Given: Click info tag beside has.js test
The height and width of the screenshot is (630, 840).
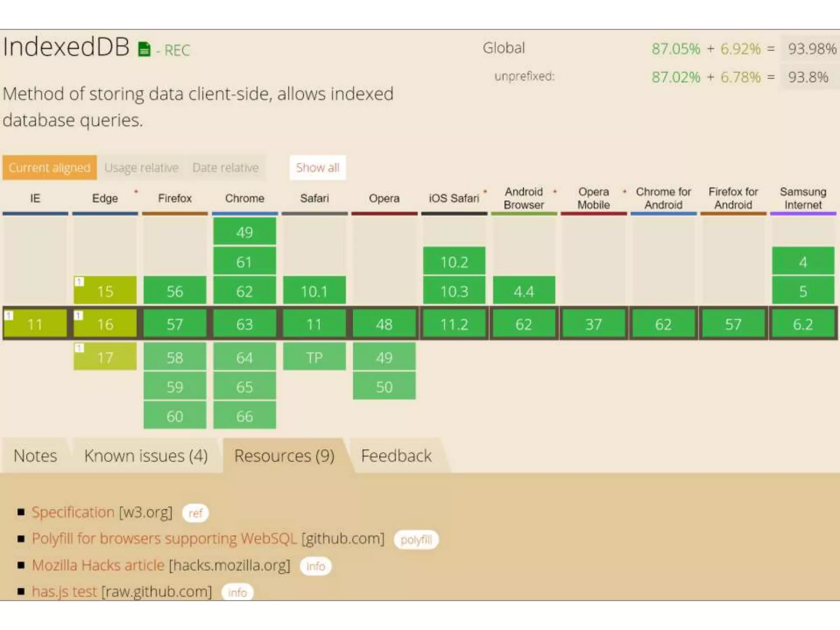Looking at the screenshot, I should [x=237, y=593].
